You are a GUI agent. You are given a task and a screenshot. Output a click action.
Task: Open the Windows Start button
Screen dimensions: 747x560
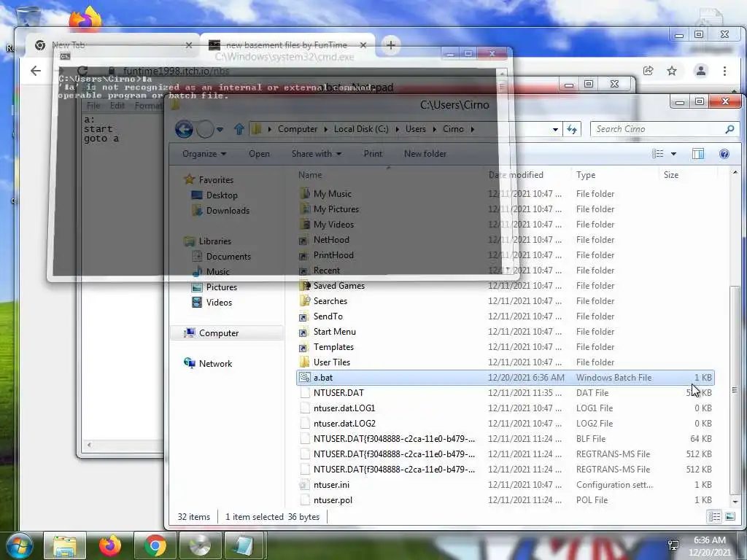[x=19, y=545]
